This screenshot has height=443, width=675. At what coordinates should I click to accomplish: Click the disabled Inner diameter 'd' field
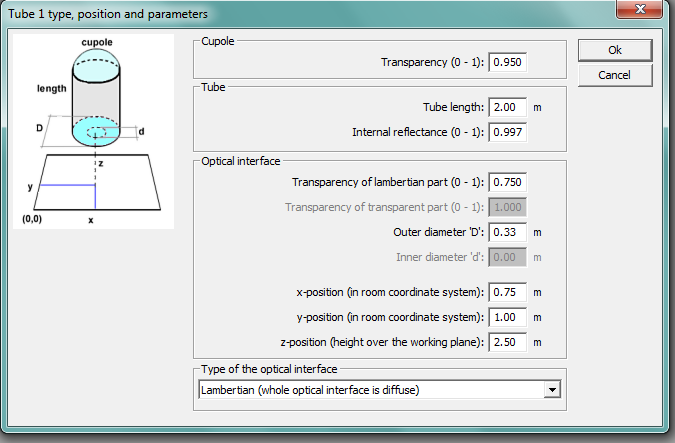[x=508, y=257]
